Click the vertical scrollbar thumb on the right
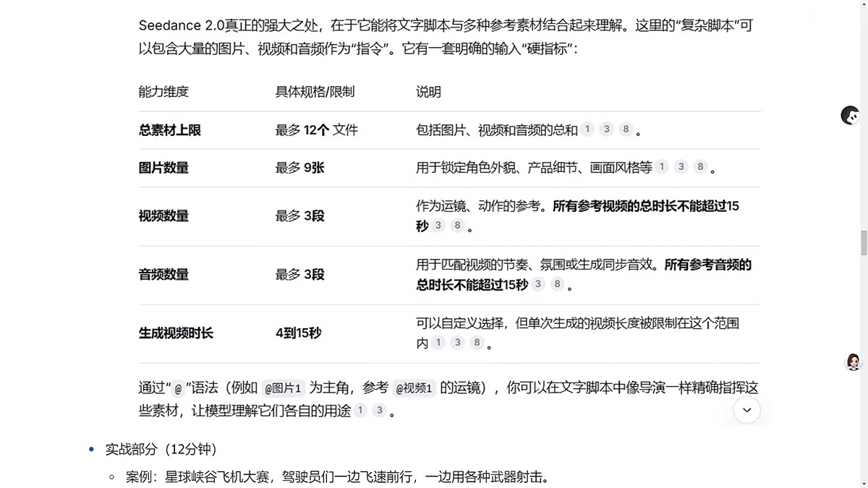Screen dimensions: 868x488 [864, 243]
